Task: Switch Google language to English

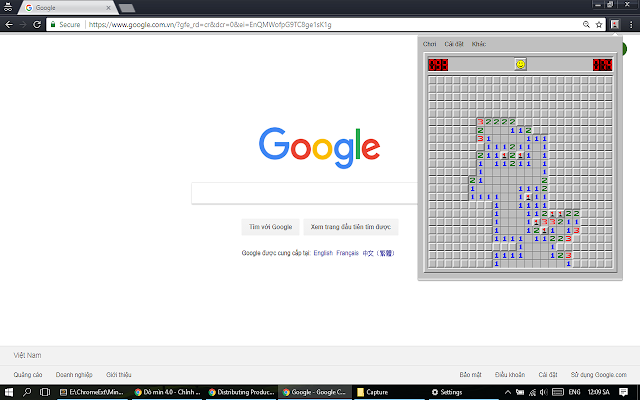Action: click(x=323, y=253)
